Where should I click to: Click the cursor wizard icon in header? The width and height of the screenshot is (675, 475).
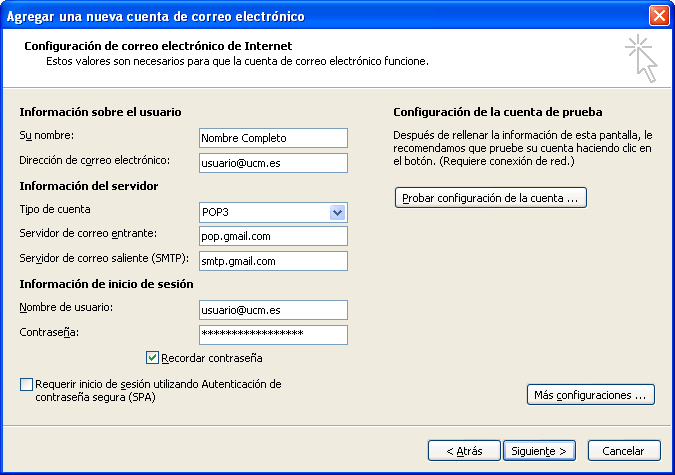[x=641, y=59]
